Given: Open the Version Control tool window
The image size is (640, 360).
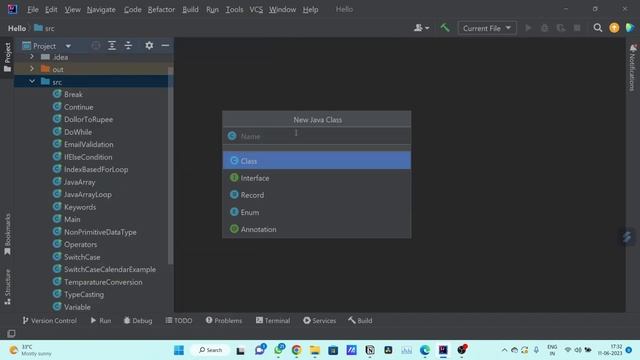Looking at the screenshot, I should point(49,321).
